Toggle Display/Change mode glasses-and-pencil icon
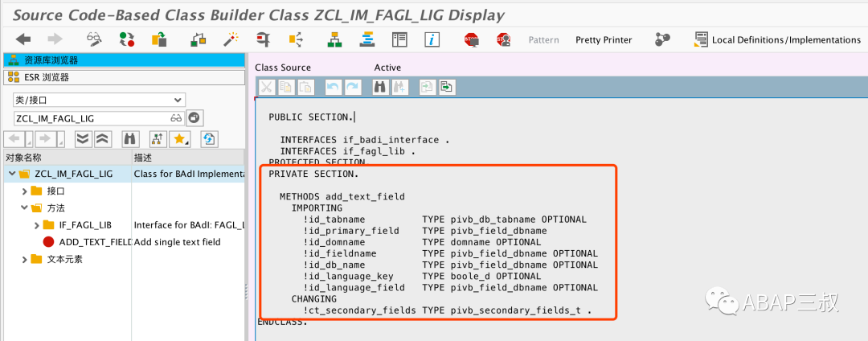This screenshot has height=341, width=868. [x=95, y=39]
